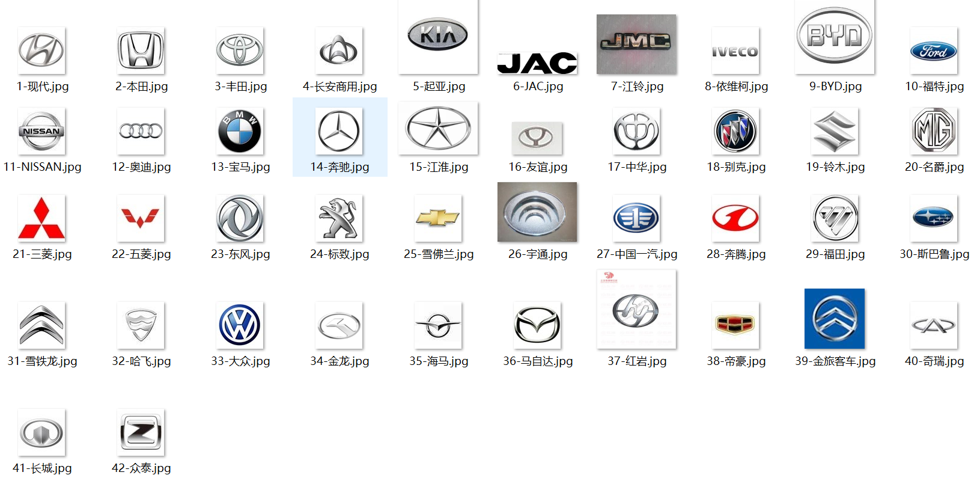980x484 pixels.
Task: Click the Emgrand red-black logo 38-帝豪.jpg
Action: pos(735,325)
